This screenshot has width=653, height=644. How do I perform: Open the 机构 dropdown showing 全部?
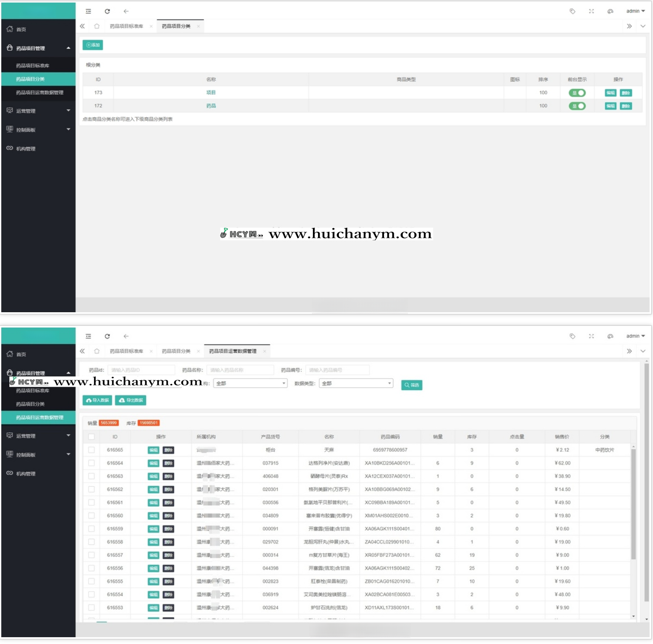(x=250, y=383)
